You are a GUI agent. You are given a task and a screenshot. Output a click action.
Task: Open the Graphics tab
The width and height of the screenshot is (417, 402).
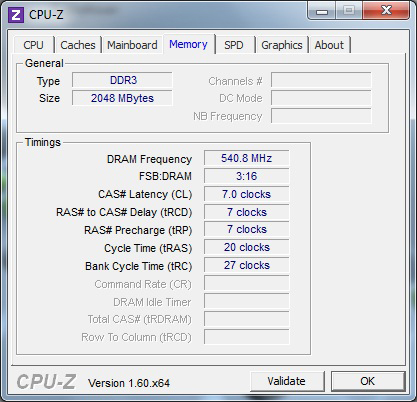(x=282, y=45)
